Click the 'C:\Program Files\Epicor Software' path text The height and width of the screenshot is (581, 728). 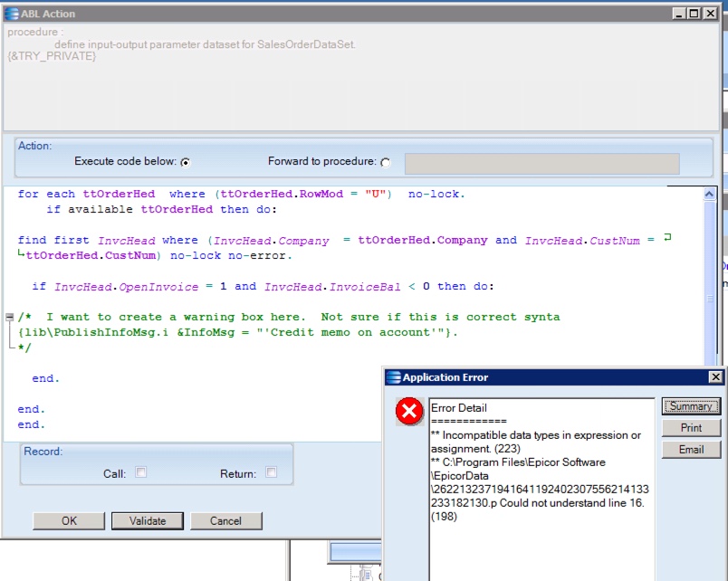coord(523,462)
